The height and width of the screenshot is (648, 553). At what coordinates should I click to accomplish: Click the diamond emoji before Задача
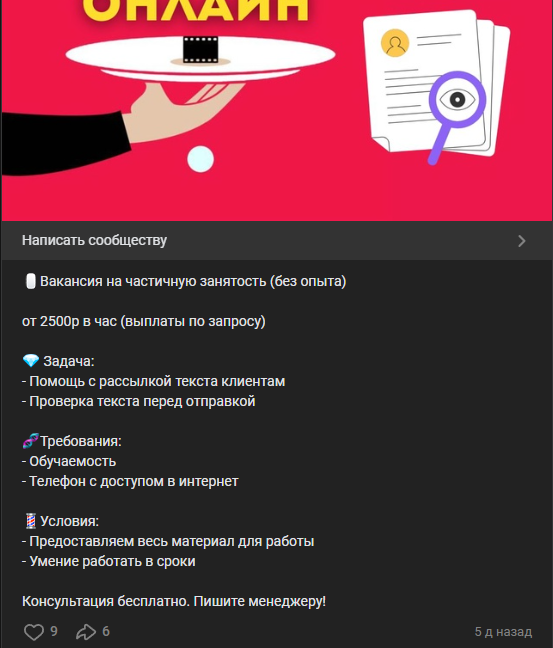tap(31, 361)
